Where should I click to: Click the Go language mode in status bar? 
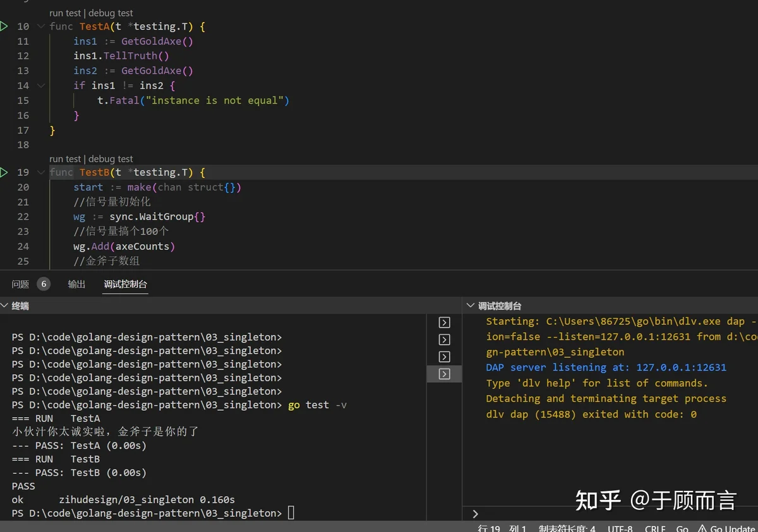point(682,528)
